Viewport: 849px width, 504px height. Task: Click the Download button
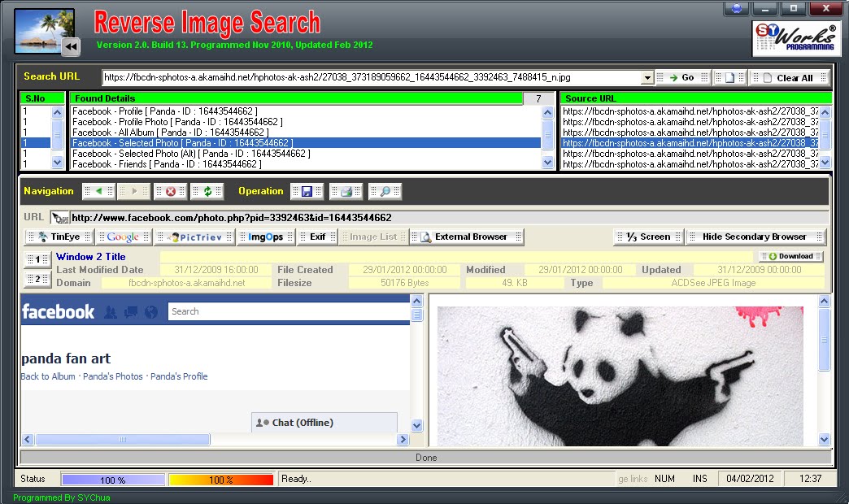tap(791, 256)
